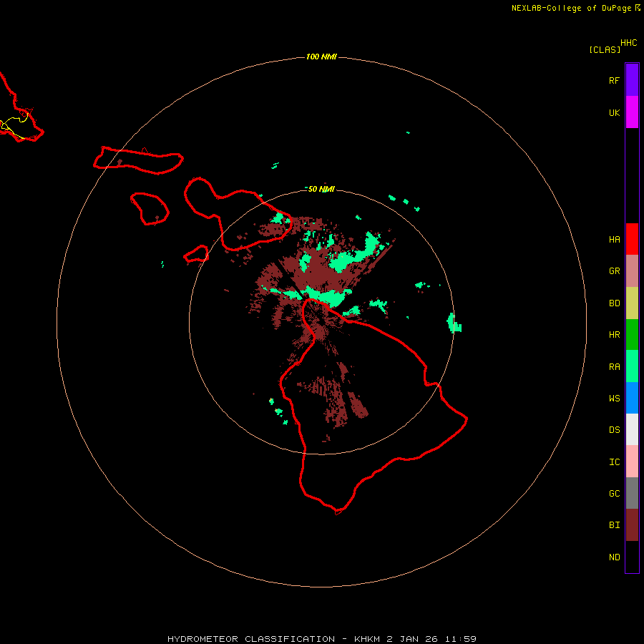Click the BI legend label
This screenshot has width=644, height=644.
point(615,525)
